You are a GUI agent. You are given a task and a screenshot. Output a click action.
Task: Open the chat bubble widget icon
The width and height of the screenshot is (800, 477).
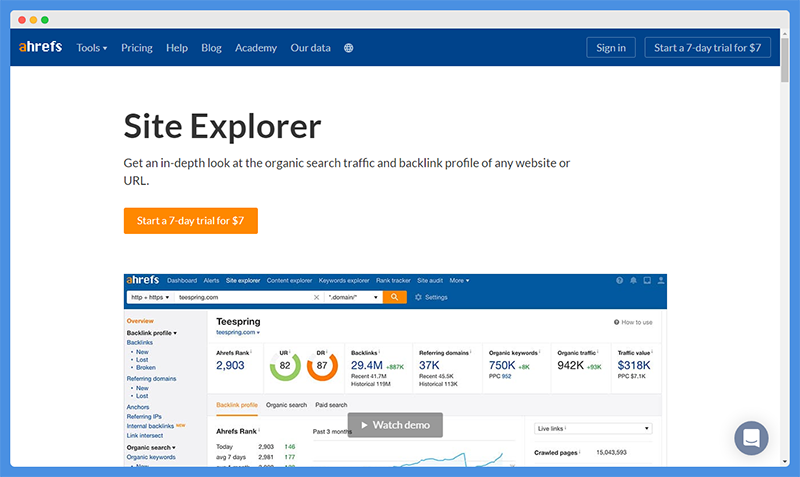tap(751, 438)
